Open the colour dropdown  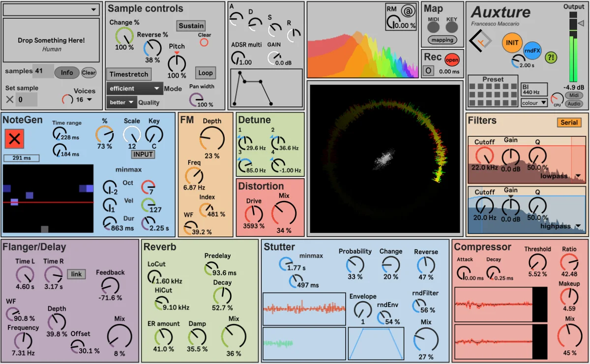[534, 103]
